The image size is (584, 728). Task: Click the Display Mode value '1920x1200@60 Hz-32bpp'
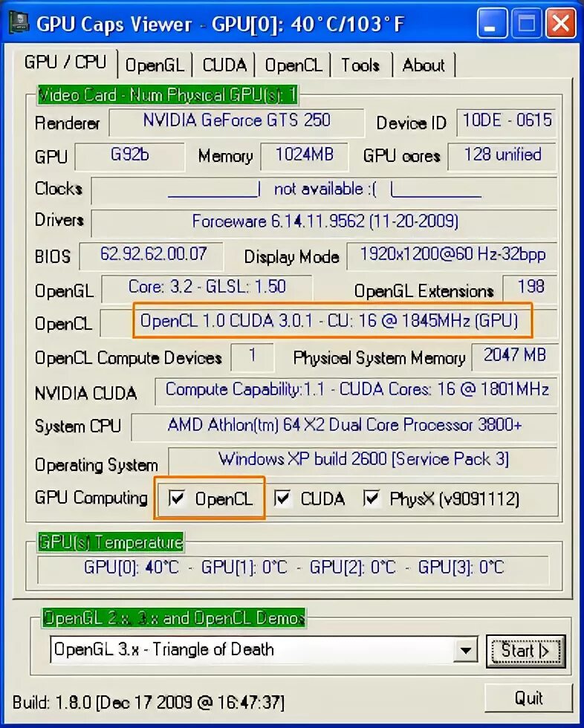click(452, 255)
